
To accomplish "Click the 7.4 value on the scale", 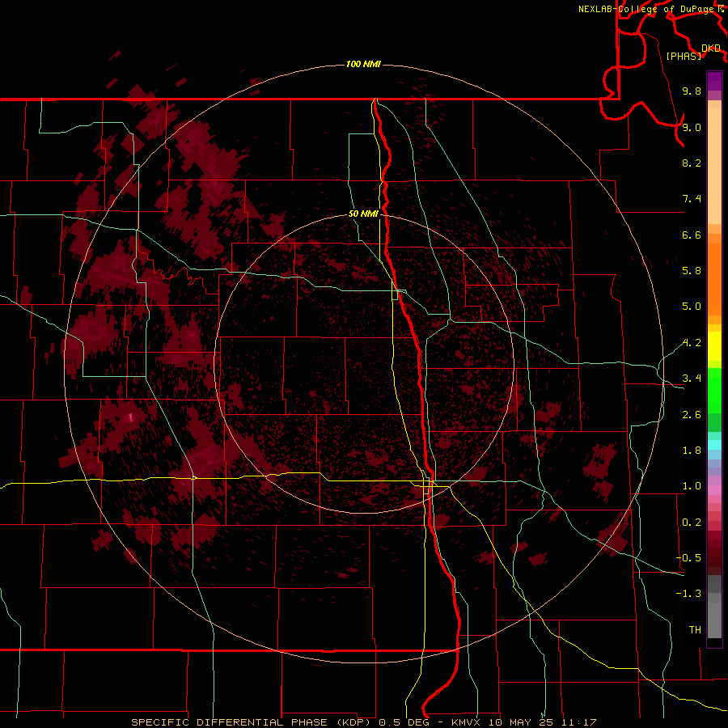I will (692, 199).
